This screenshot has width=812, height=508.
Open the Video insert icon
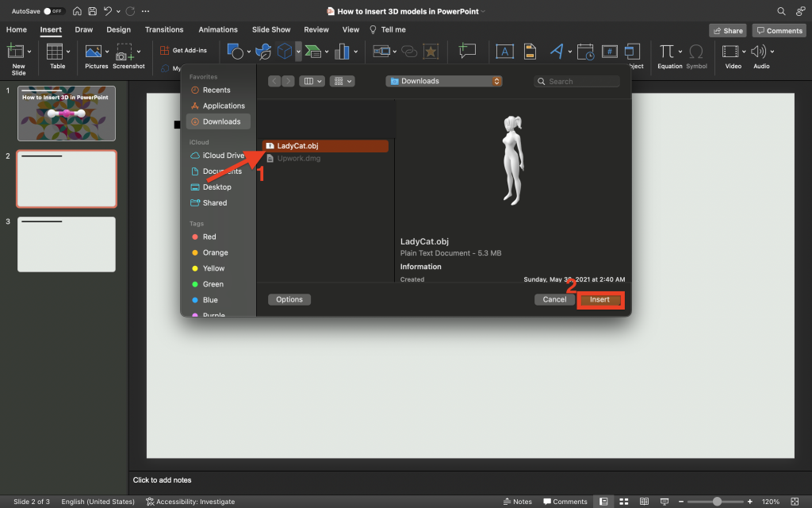tap(731, 50)
